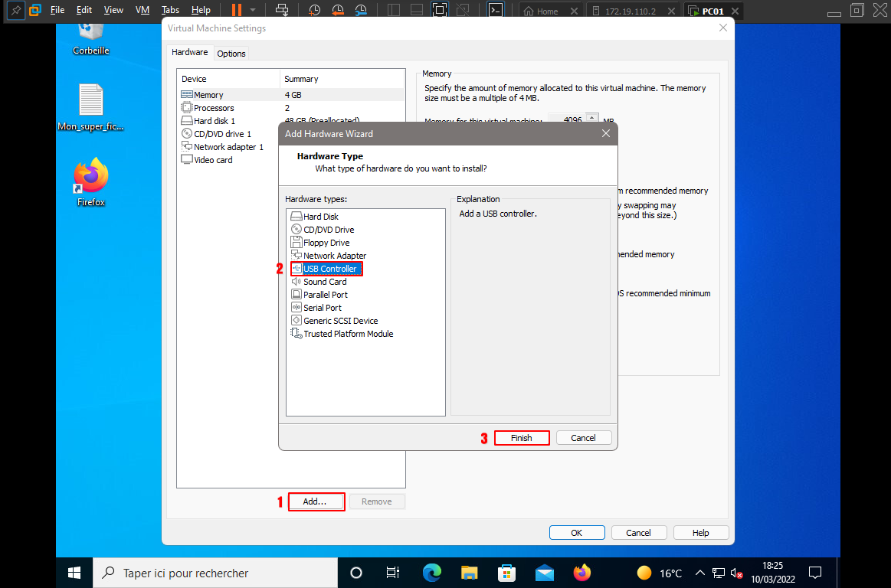Image resolution: width=891 pixels, height=588 pixels.
Task: Click the Finish button
Action: point(521,438)
